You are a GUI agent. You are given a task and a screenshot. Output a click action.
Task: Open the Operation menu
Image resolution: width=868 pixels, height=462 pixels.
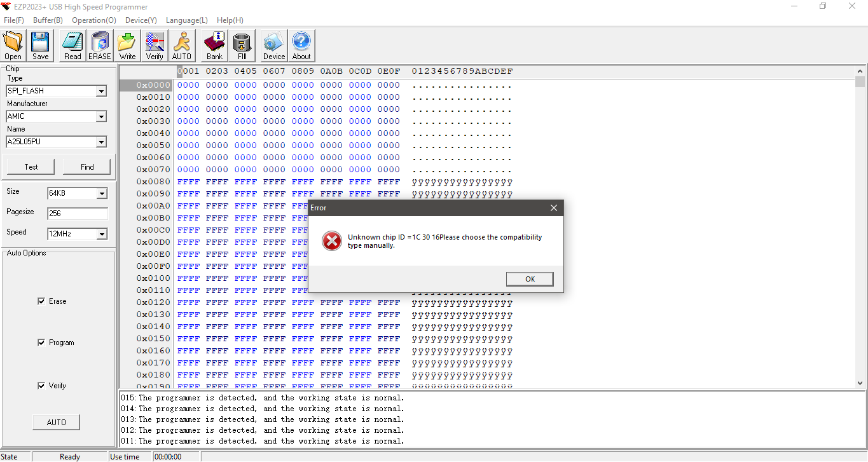pos(94,20)
